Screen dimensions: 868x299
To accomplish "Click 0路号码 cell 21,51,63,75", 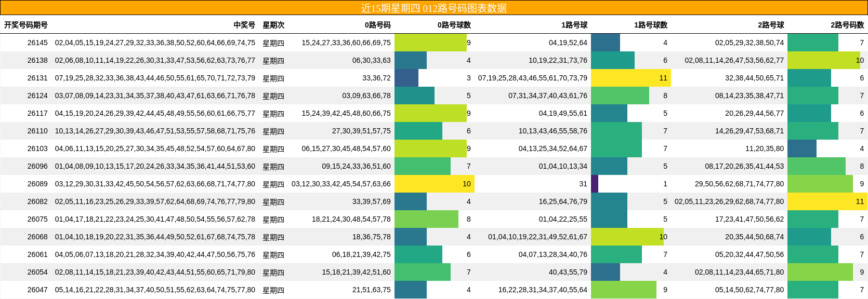I will point(372,290).
